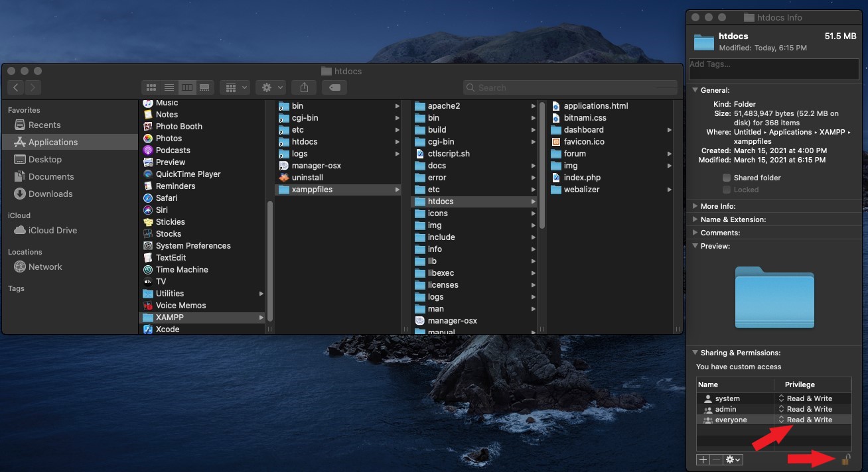Expand the Utilities folder arrow
Screen dimensions: 868x472
pos(261,293)
